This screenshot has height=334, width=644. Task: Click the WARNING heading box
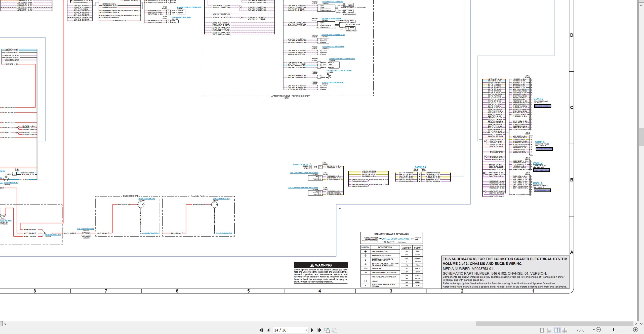(x=321, y=265)
